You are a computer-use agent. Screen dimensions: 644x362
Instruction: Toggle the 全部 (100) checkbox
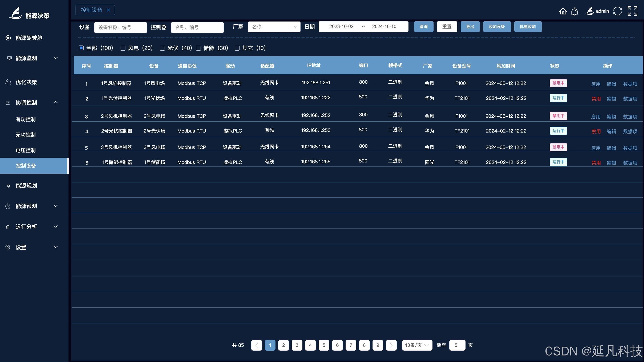coord(81,48)
